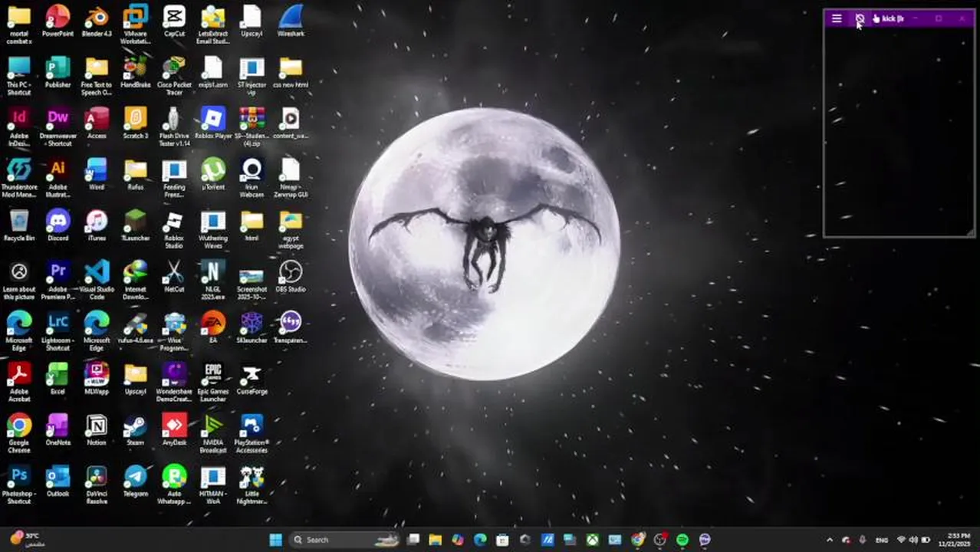Screen dimensions: 980x552
Task: Select the Telegram desktop icon
Action: click(x=135, y=481)
